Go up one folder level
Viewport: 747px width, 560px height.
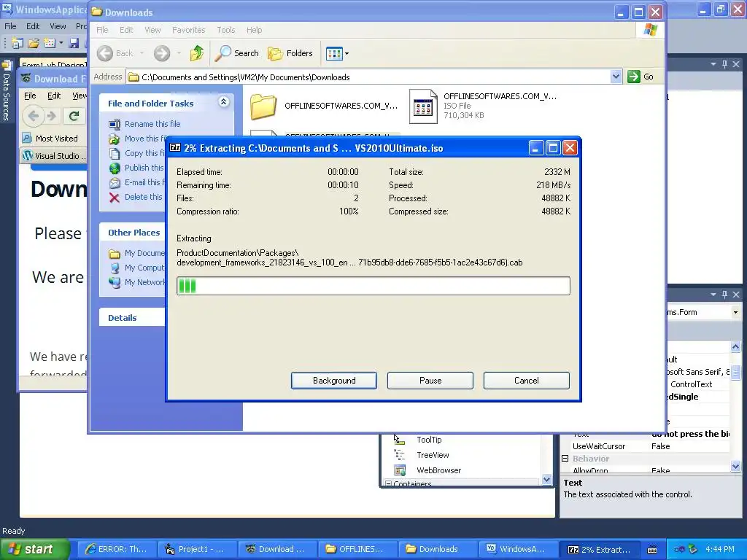(x=197, y=53)
